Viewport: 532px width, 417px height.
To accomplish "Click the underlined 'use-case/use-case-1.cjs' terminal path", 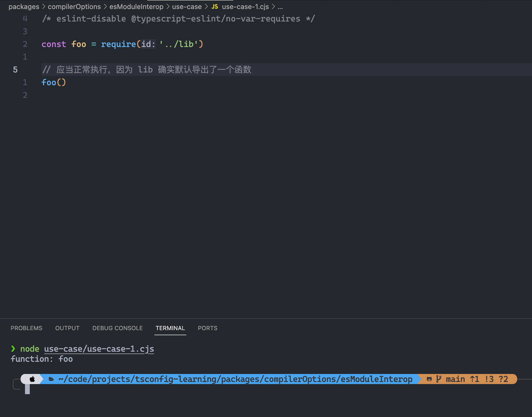I will 99,349.
